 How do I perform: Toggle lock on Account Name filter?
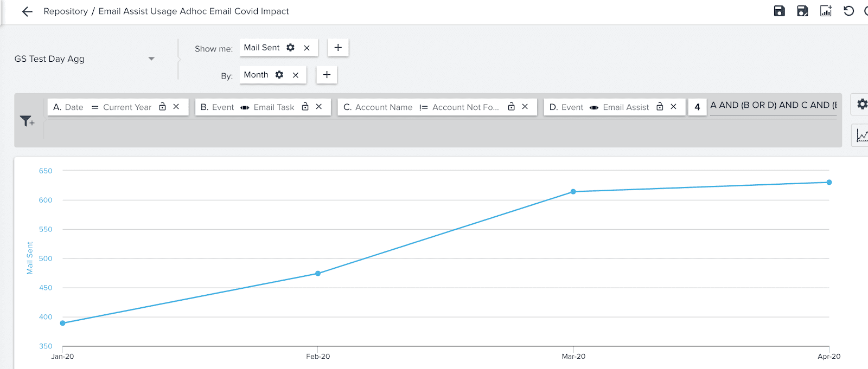pos(511,107)
